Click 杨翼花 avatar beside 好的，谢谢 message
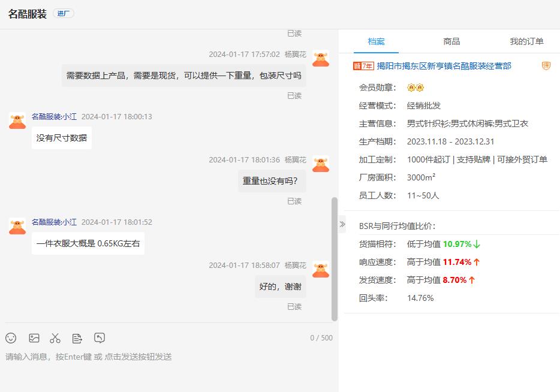The width and height of the screenshot is (560, 392). coord(321,269)
